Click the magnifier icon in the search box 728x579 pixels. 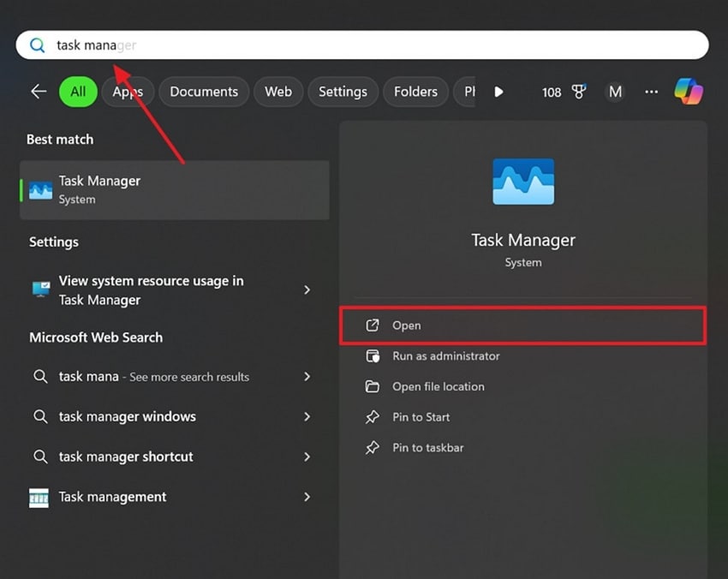click(37, 45)
